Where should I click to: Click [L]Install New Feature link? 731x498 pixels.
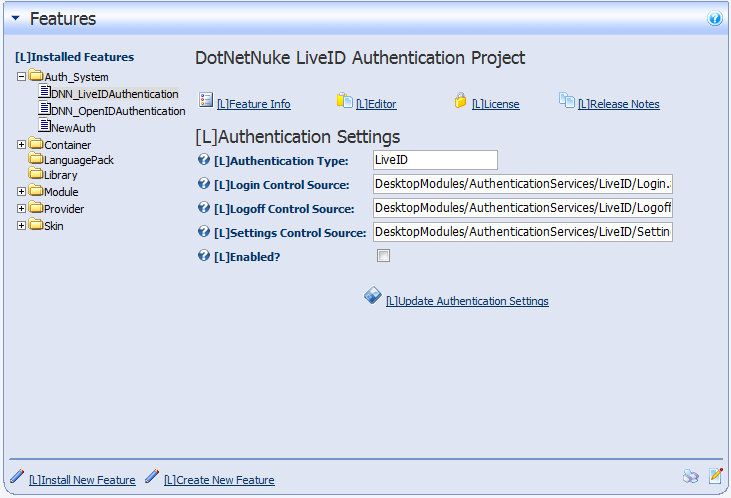coord(82,480)
